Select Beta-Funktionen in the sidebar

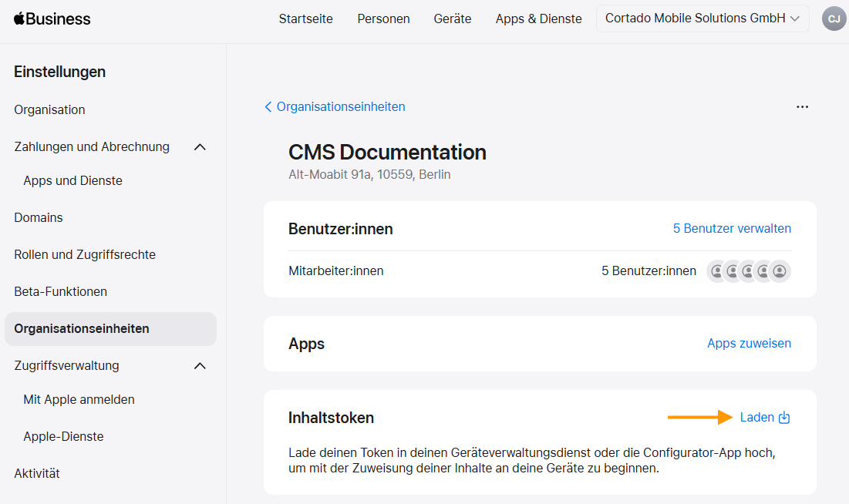tap(61, 291)
